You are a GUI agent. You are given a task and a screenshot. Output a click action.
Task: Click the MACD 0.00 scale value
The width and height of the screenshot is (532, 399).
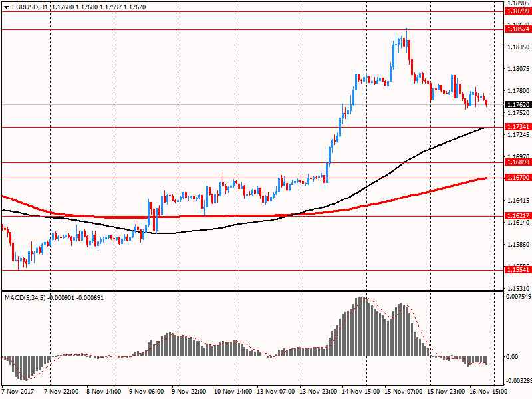pyautogui.click(x=512, y=357)
